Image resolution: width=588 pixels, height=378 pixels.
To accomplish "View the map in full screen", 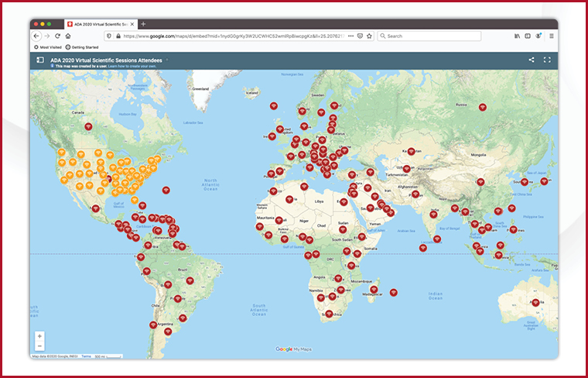I will click(x=547, y=60).
